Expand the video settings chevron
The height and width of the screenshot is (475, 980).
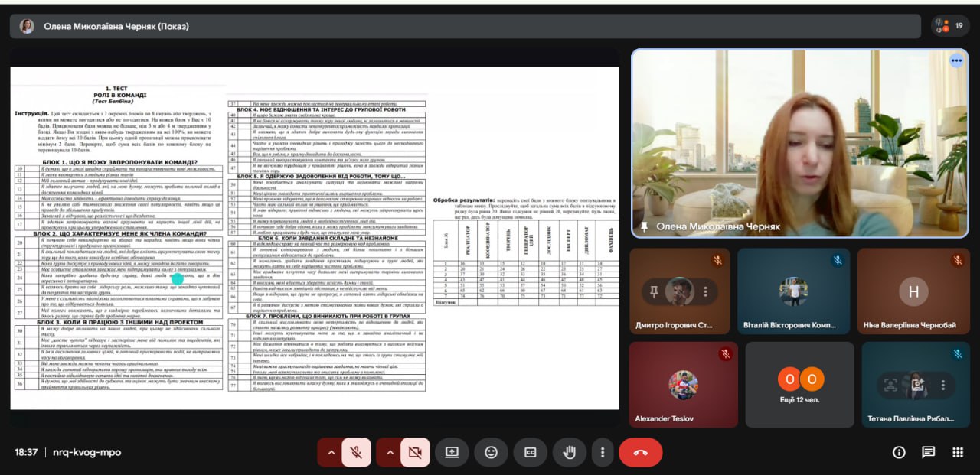pyautogui.click(x=390, y=452)
